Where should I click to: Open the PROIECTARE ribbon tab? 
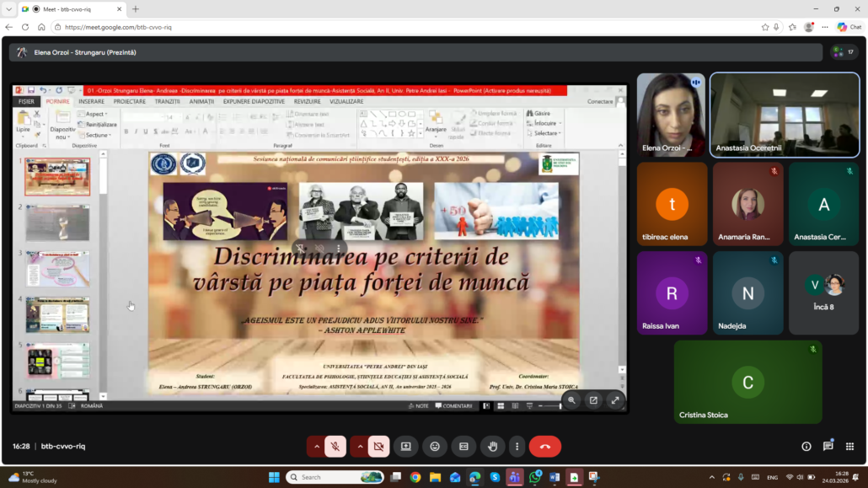pyautogui.click(x=130, y=101)
